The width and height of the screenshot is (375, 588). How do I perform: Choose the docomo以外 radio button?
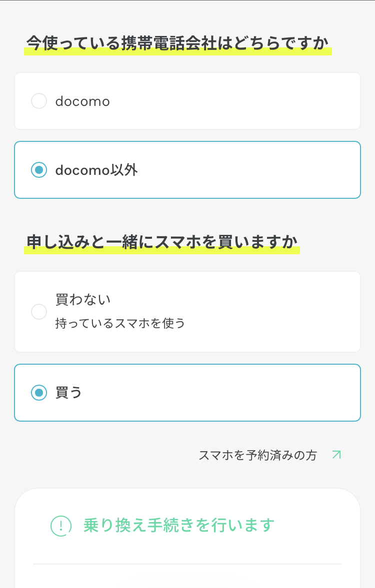click(x=39, y=170)
